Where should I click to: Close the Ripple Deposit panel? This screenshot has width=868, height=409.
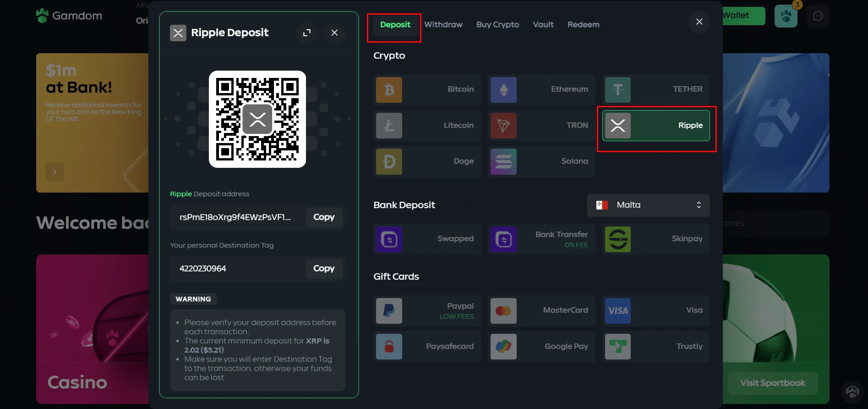(334, 33)
